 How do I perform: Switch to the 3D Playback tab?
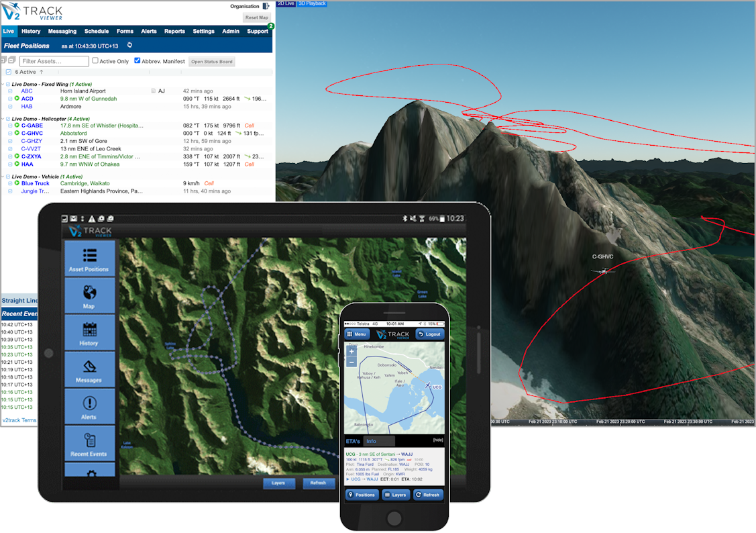coord(311,3)
